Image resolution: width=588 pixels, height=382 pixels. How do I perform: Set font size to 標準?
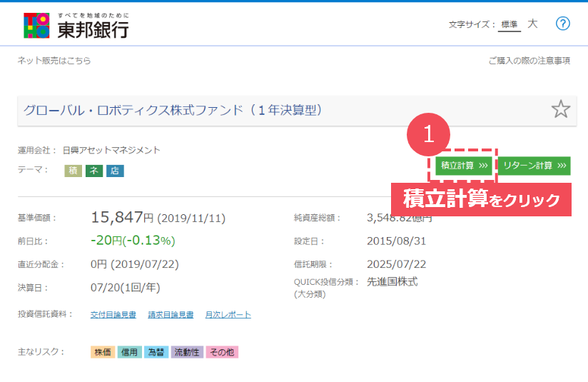point(510,24)
